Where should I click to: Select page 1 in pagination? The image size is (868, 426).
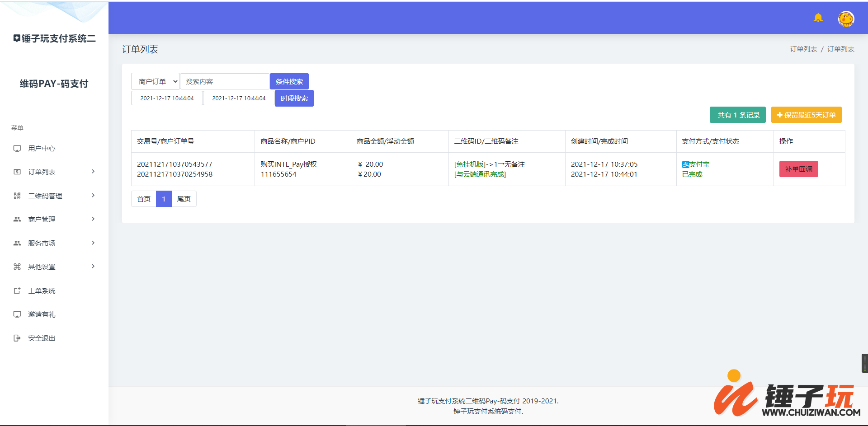point(164,199)
